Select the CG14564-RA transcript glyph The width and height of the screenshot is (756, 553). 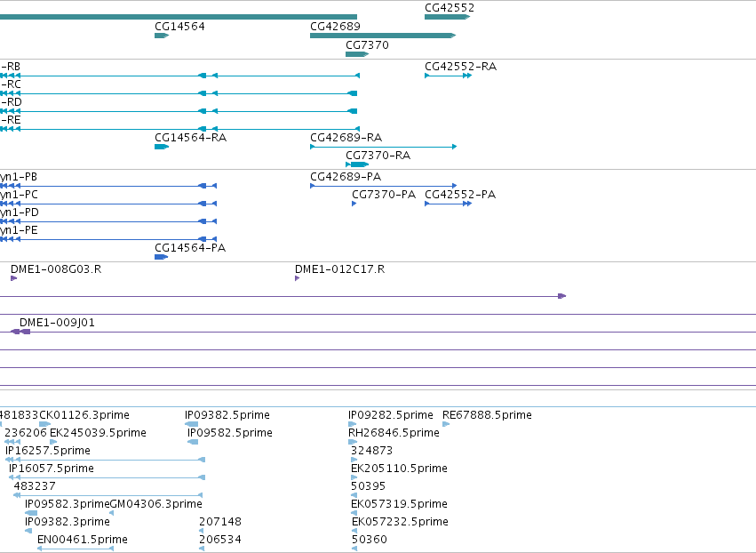[x=162, y=147]
